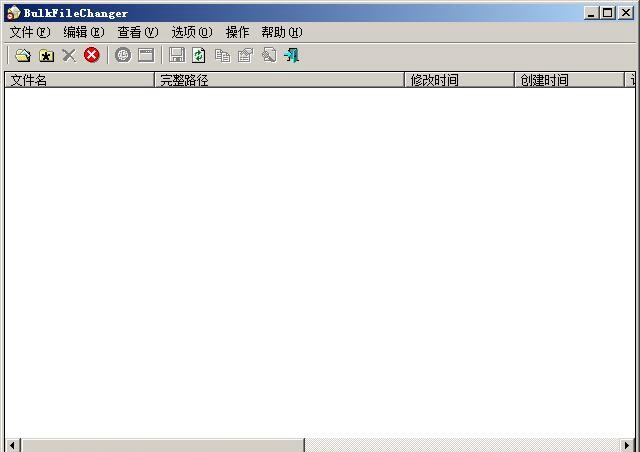
Task: Click the horizontal scrollbar thumb
Action: pyautogui.click(x=163, y=445)
